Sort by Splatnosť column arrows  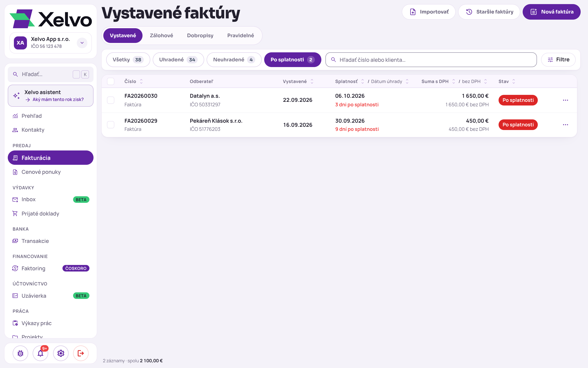click(x=363, y=82)
